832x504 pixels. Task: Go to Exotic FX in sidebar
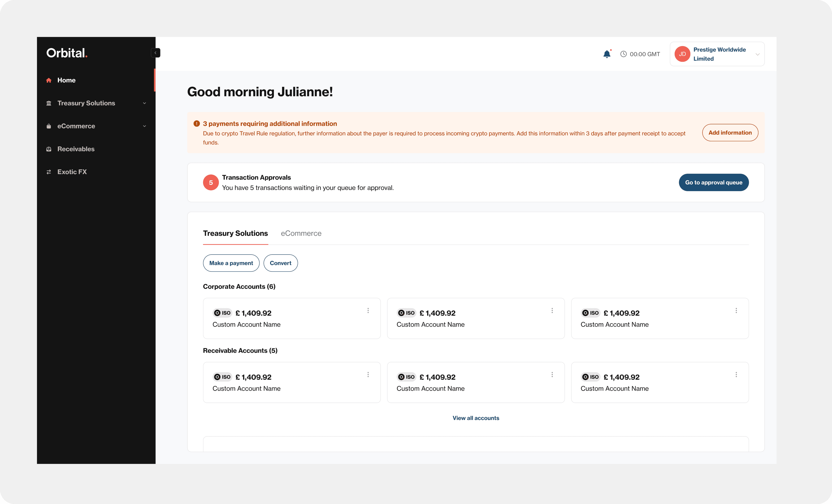tap(72, 172)
